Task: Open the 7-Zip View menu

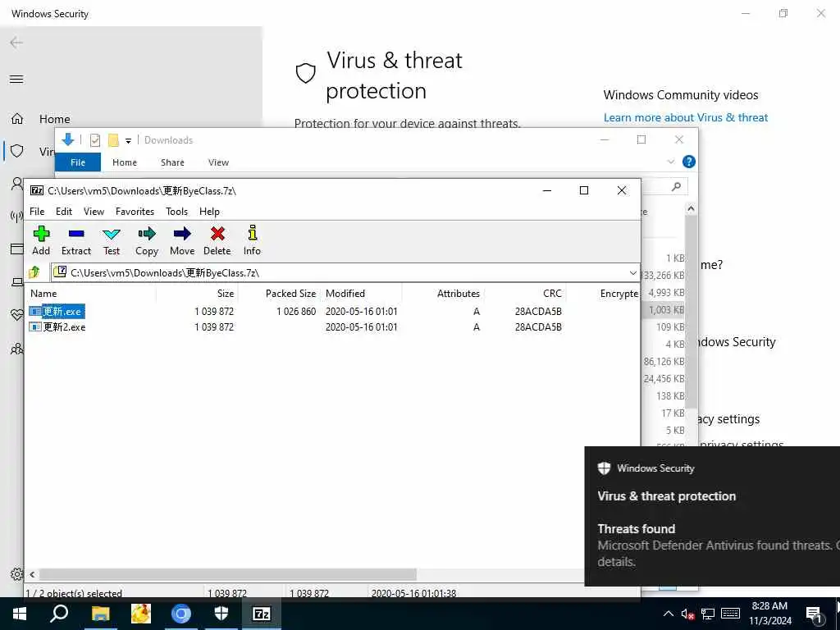Action: point(94,212)
